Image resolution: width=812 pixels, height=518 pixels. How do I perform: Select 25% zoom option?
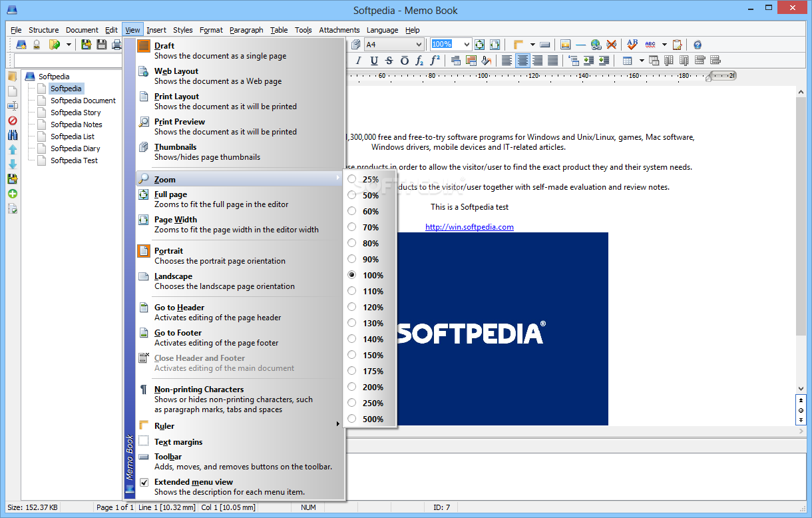pyautogui.click(x=369, y=180)
